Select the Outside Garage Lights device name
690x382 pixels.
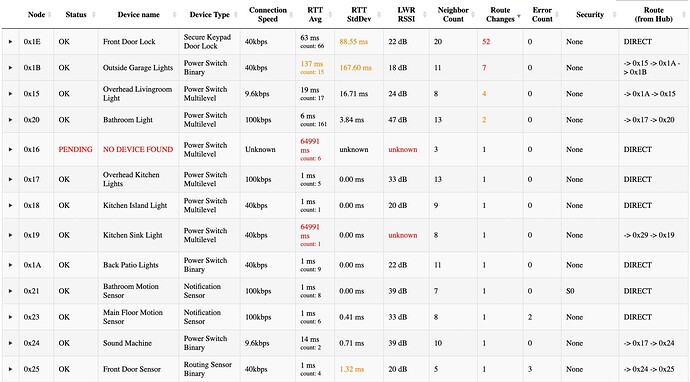coord(138,68)
